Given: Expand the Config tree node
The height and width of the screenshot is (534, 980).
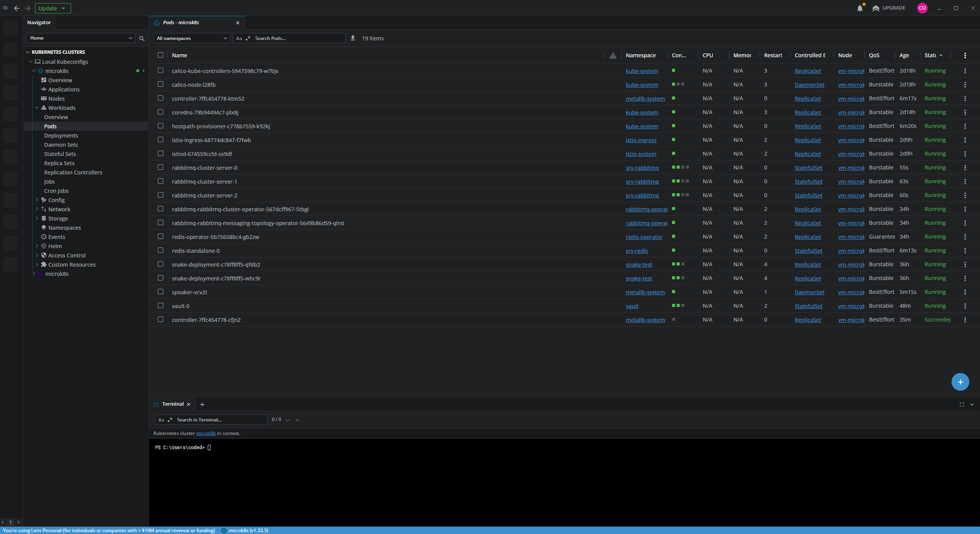Looking at the screenshot, I should [x=37, y=200].
